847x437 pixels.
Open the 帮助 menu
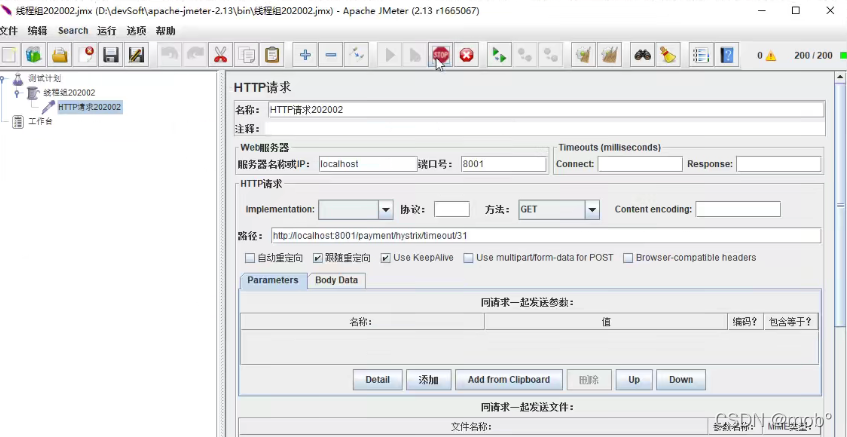pos(165,31)
